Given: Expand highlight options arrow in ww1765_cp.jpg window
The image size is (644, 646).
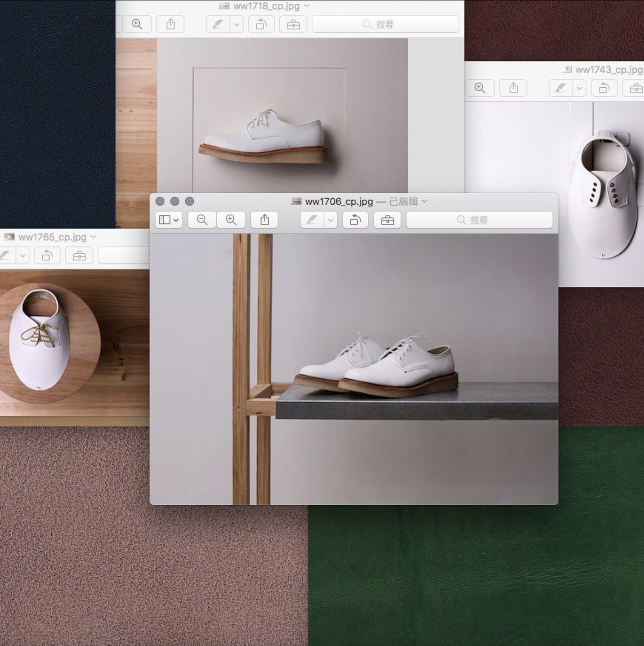Looking at the screenshot, I should tap(22, 256).
